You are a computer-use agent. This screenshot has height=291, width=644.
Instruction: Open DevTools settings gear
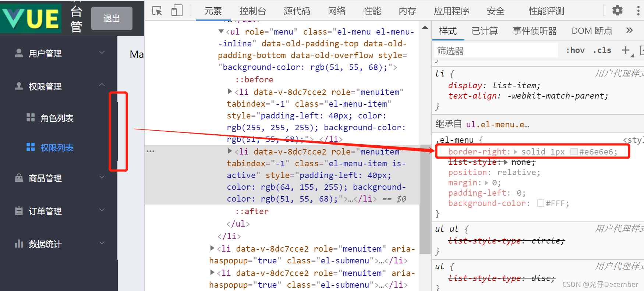point(618,10)
